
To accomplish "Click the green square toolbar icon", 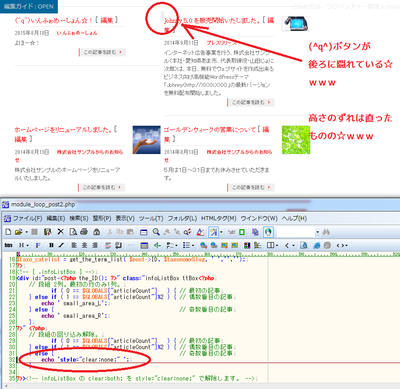I will [x=242, y=232].
